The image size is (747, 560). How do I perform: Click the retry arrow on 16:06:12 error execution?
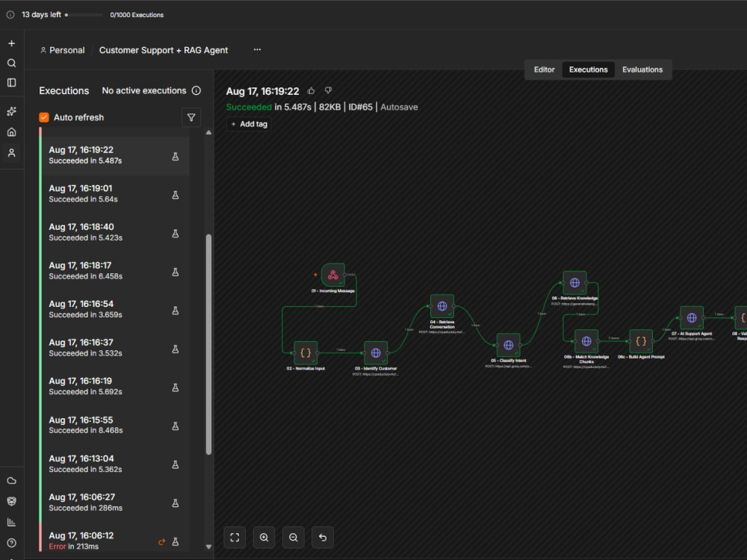tap(162, 542)
